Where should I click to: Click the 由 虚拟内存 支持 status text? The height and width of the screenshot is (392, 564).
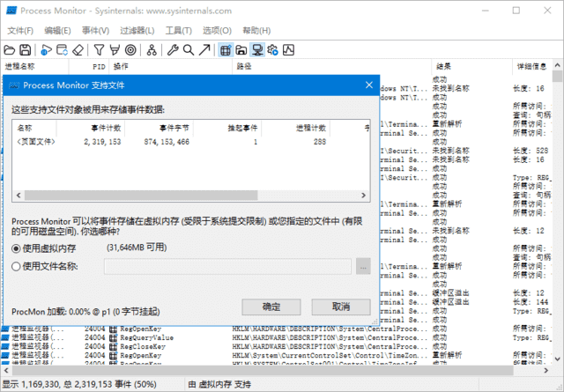pyautogui.click(x=219, y=384)
